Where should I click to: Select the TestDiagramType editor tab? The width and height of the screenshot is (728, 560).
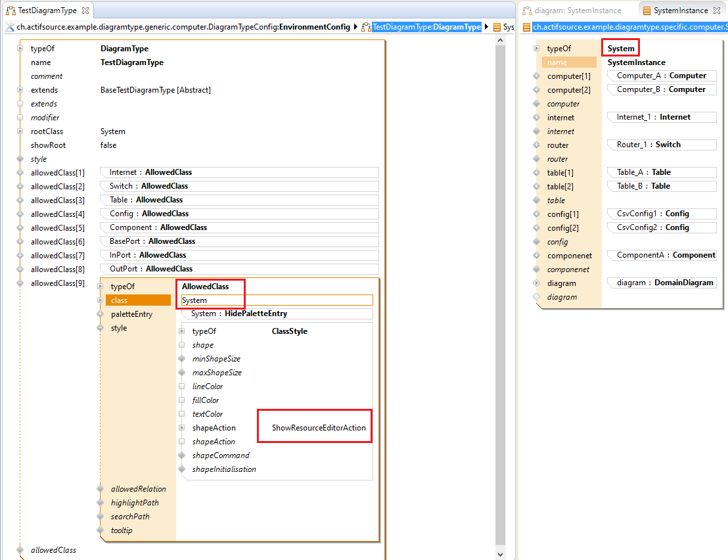[47, 11]
